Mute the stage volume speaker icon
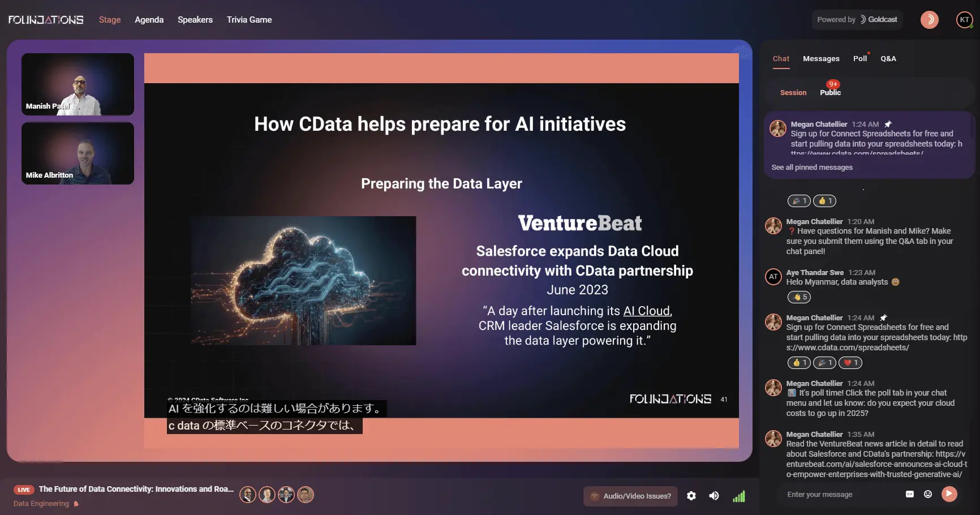980x515 pixels. (x=714, y=496)
